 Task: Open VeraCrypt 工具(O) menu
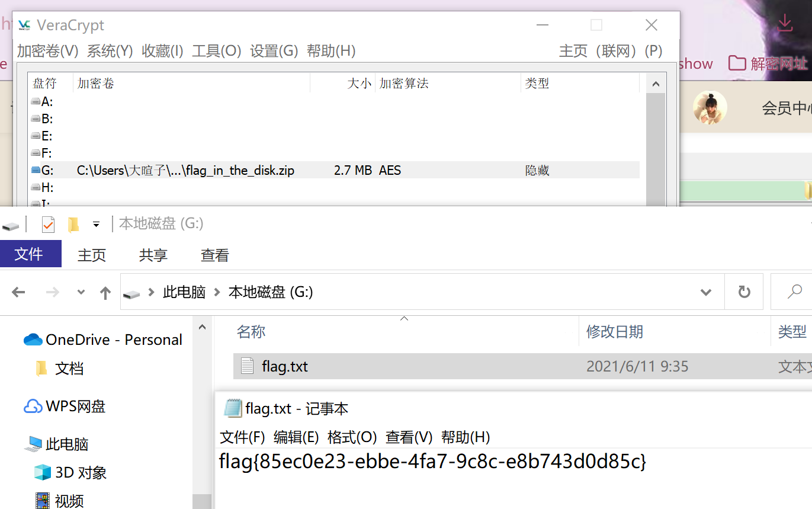(217, 51)
